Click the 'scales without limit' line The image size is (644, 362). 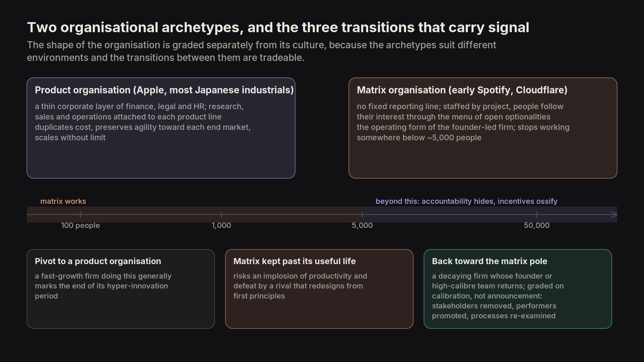pyautogui.click(x=70, y=138)
